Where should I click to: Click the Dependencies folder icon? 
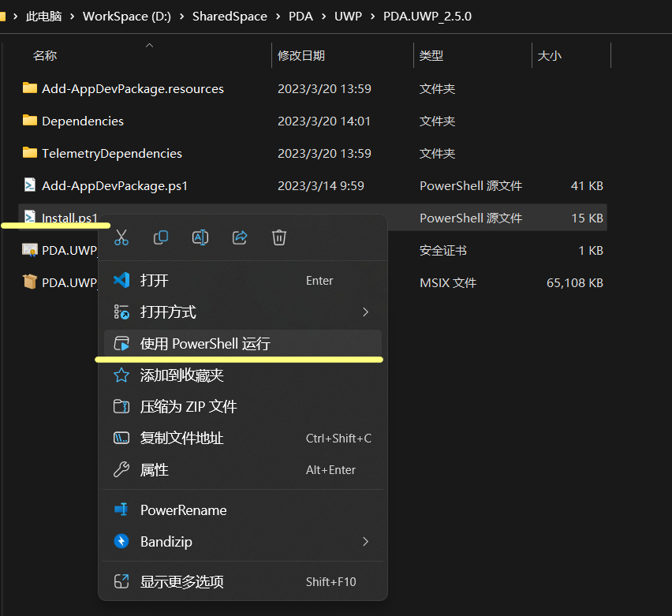click(29, 120)
